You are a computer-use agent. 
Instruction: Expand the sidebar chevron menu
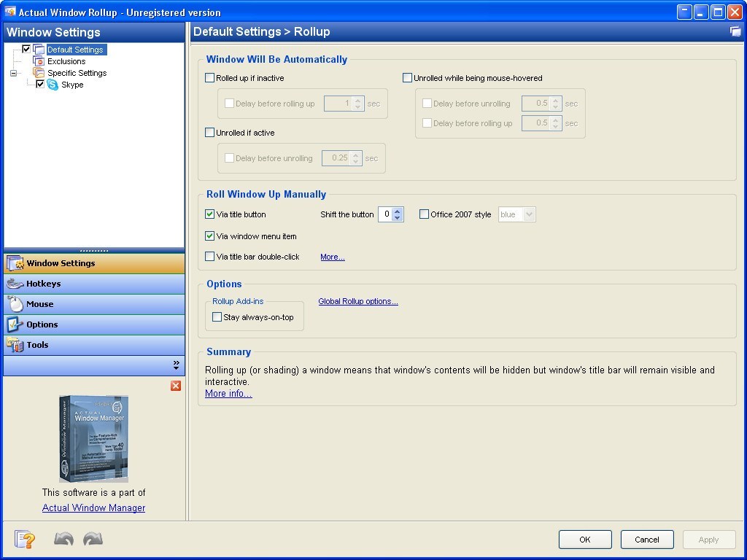point(174,365)
